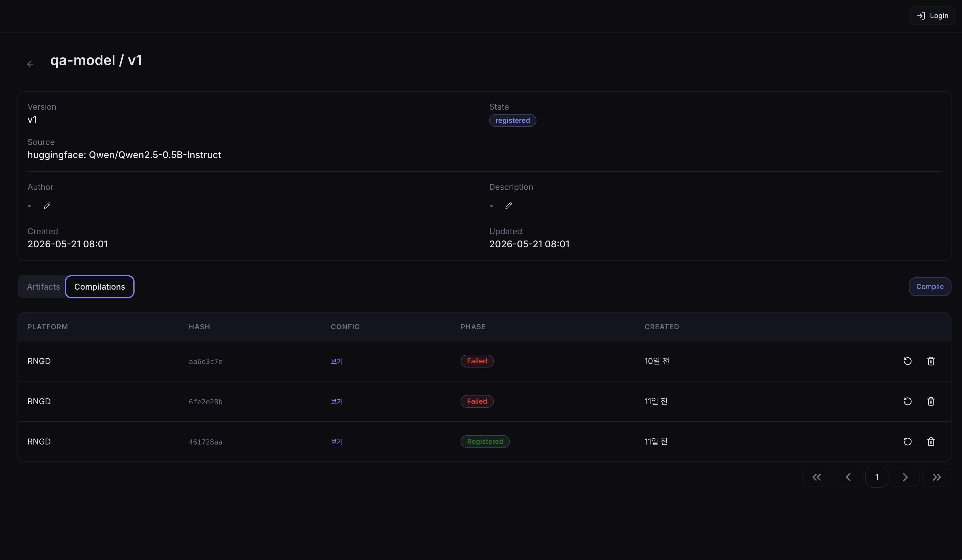Retry the 6fe2e28b compilation
This screenshot has width=962, height=560.
907,401
